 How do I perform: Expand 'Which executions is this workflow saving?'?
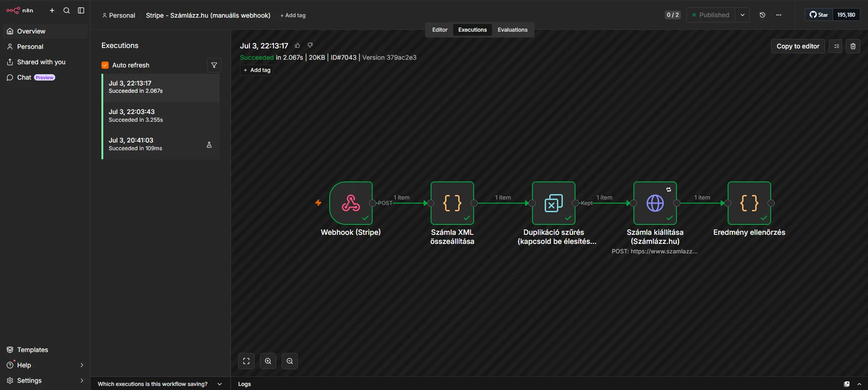[160, 384]
